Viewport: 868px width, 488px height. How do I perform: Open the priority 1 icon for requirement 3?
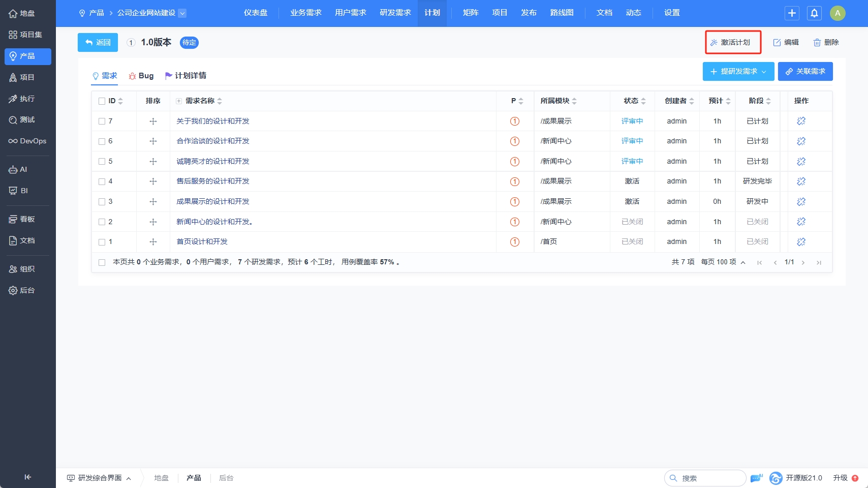coord(514,202)
